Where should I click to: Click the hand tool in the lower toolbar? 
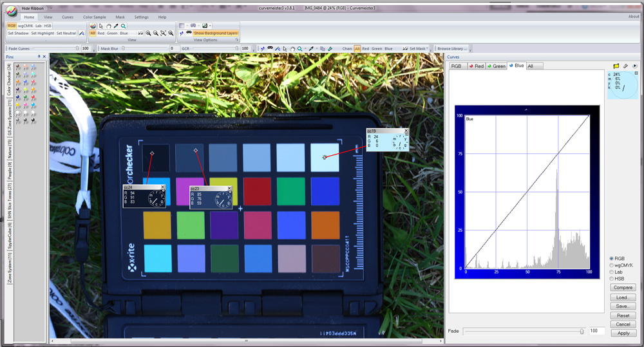(x=292, y=48)
